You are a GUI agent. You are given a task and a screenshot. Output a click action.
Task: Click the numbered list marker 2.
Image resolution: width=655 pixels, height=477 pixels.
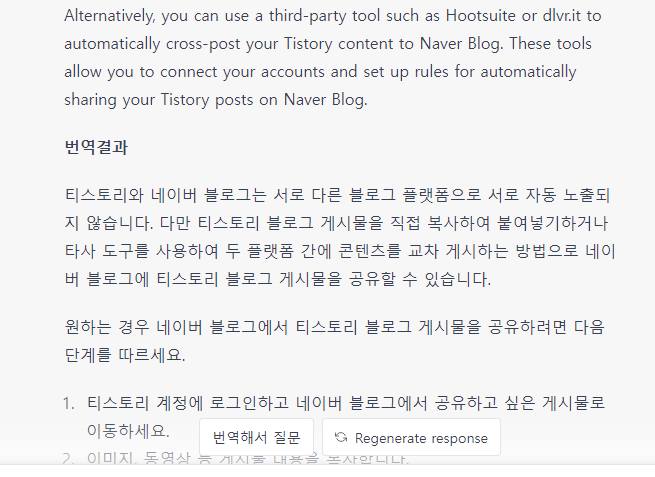(x=69, y=459)
